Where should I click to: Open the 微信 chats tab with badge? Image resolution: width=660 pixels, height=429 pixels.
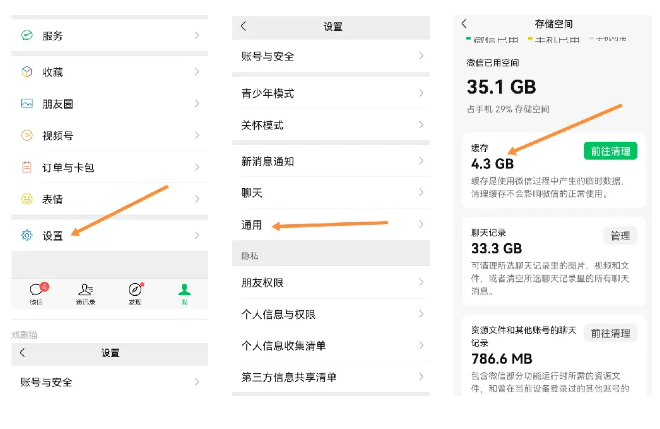38,292
